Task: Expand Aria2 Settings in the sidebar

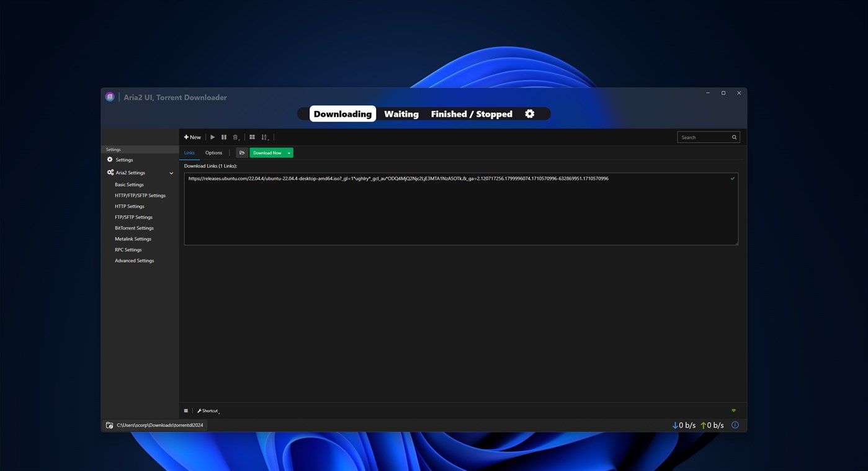Action: point(171,173)
